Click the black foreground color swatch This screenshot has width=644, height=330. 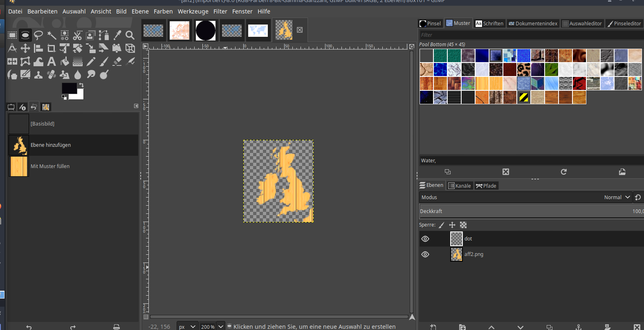(x=69, y=88)
